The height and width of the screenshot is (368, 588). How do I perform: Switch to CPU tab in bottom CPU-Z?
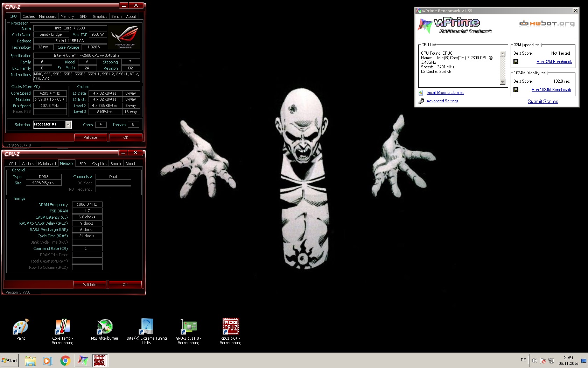[x=12, y=164]
